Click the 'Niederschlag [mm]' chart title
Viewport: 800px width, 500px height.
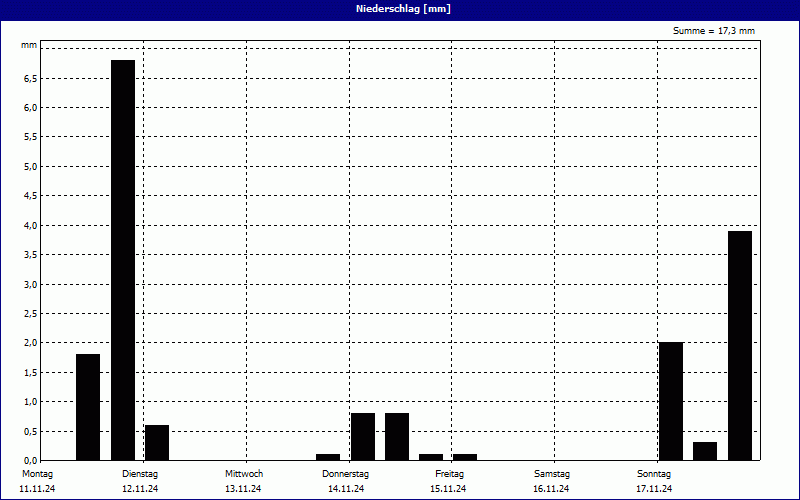pyautogui.click(x=403, y=9)
